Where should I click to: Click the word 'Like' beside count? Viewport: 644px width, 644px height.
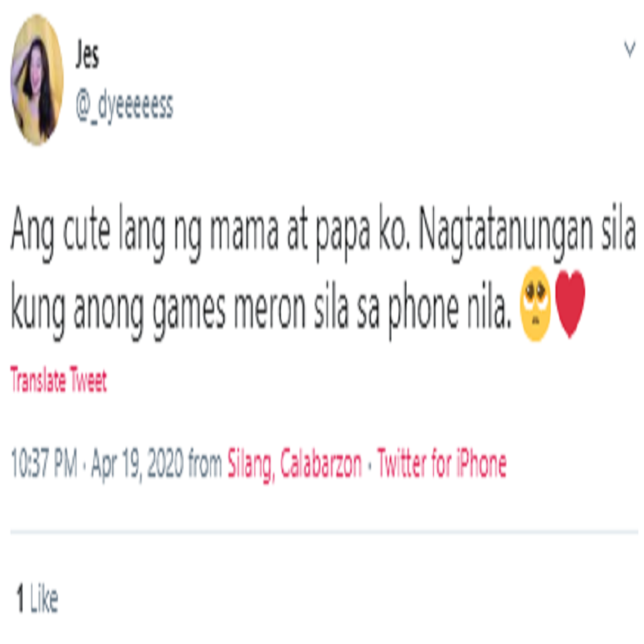44,599
